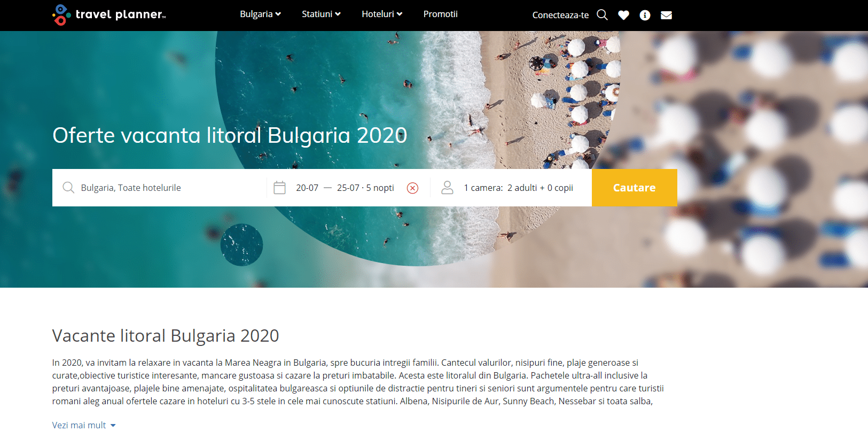Click the Conecteaza-te login link

click(x=560, y=15)
